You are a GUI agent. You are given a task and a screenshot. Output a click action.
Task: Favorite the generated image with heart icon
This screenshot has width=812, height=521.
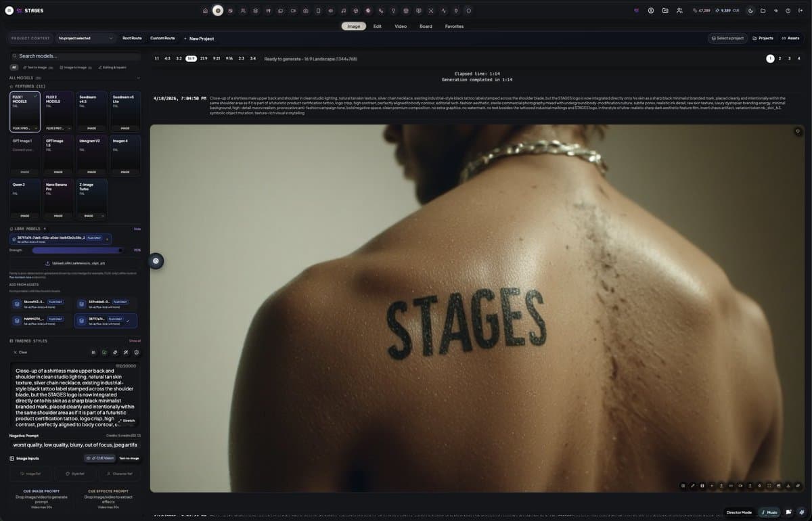click(798, 131)
